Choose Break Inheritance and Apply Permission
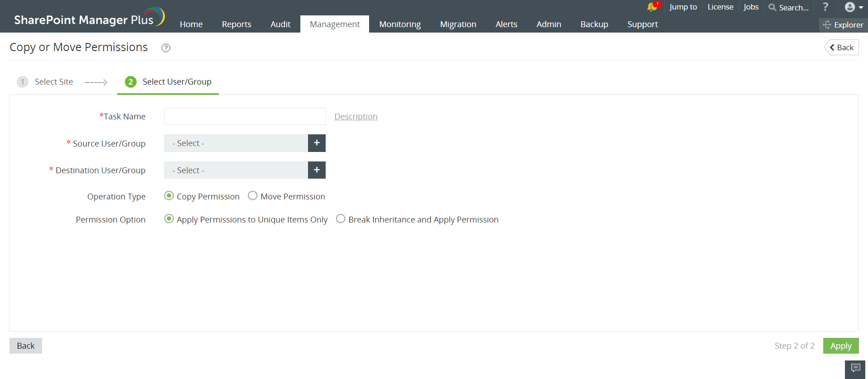Screen dimensions: 868x379 (x=341, y=219)
